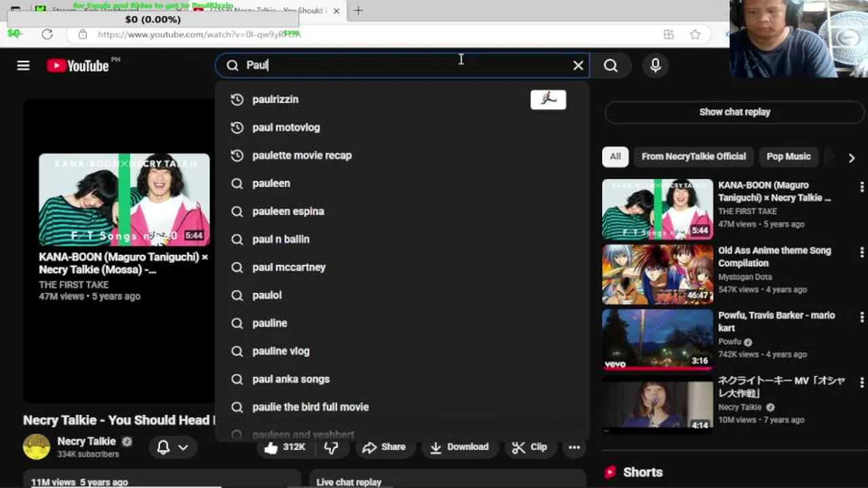Pick the paul mccartney suggestion
868x488 pixels.
tap(402, 267)
